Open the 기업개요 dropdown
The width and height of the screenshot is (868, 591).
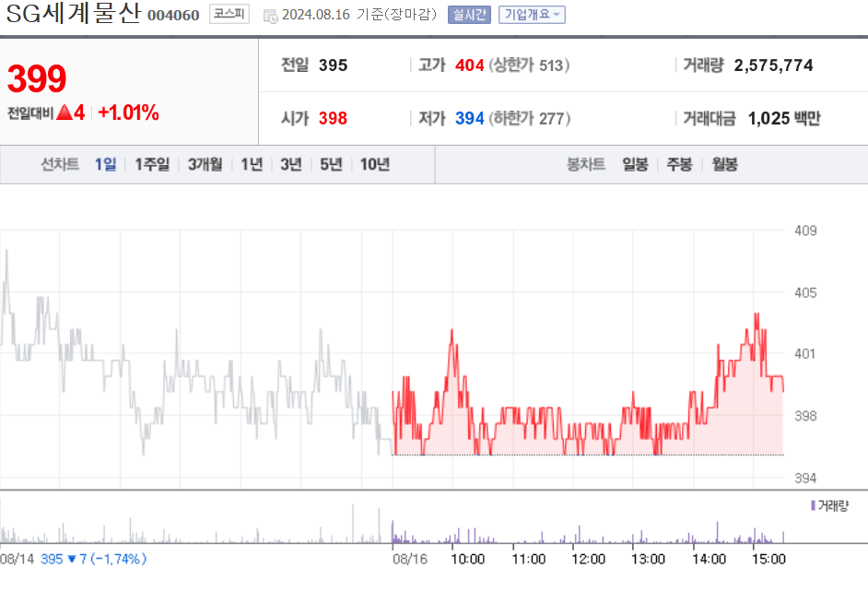pyautogui.click(x=532, y=15)
